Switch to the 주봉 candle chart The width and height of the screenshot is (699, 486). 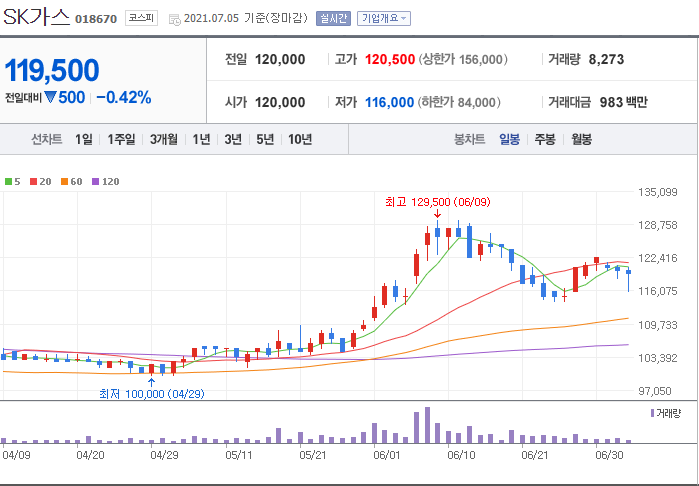545,140
